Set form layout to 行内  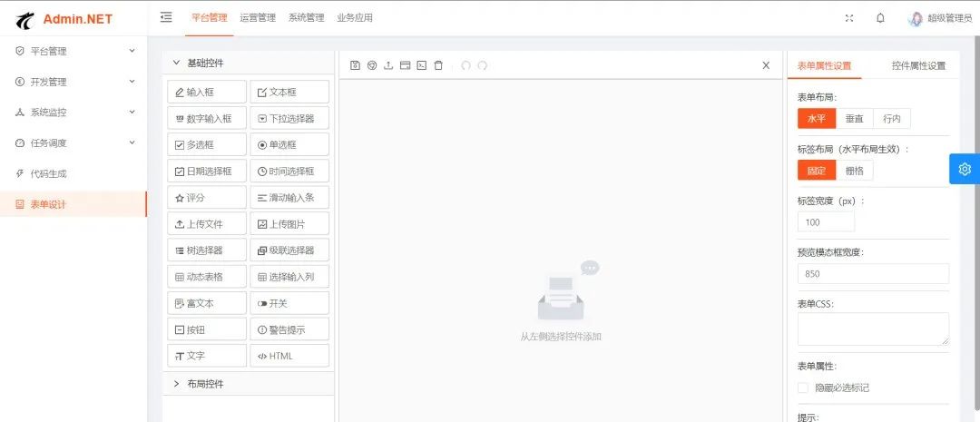pos(892,118)
